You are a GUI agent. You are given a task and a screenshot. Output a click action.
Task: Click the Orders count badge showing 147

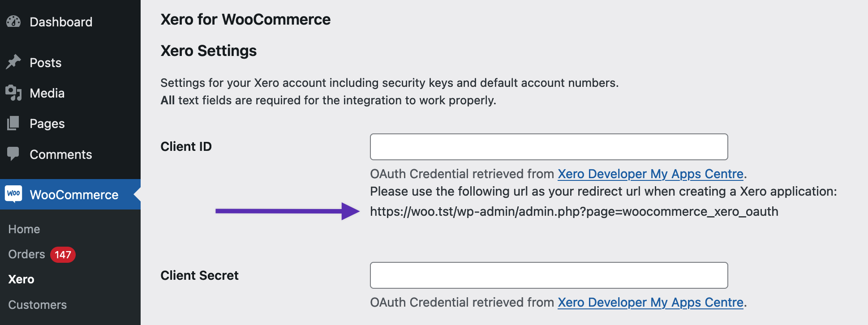tap(62, 254)
